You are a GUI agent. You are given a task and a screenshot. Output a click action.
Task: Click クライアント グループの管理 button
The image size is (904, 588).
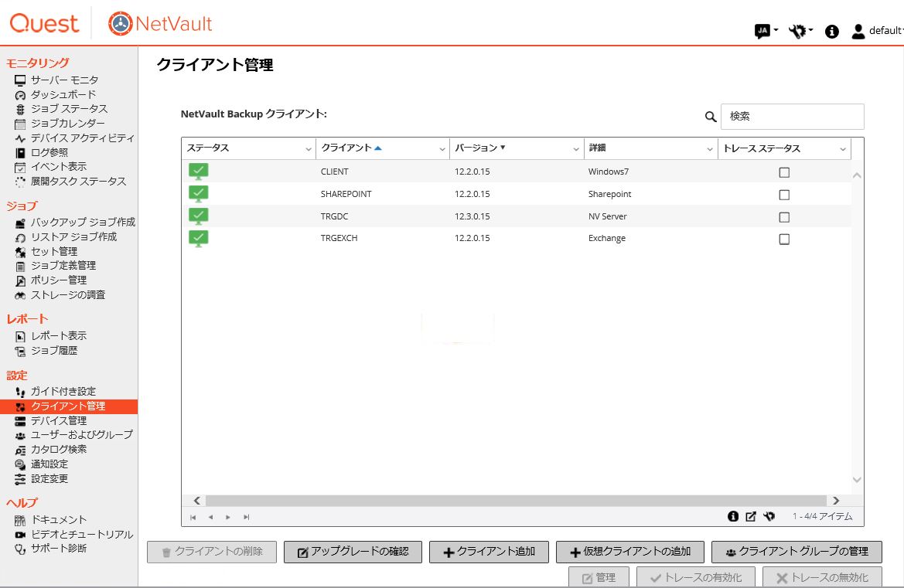797,552
